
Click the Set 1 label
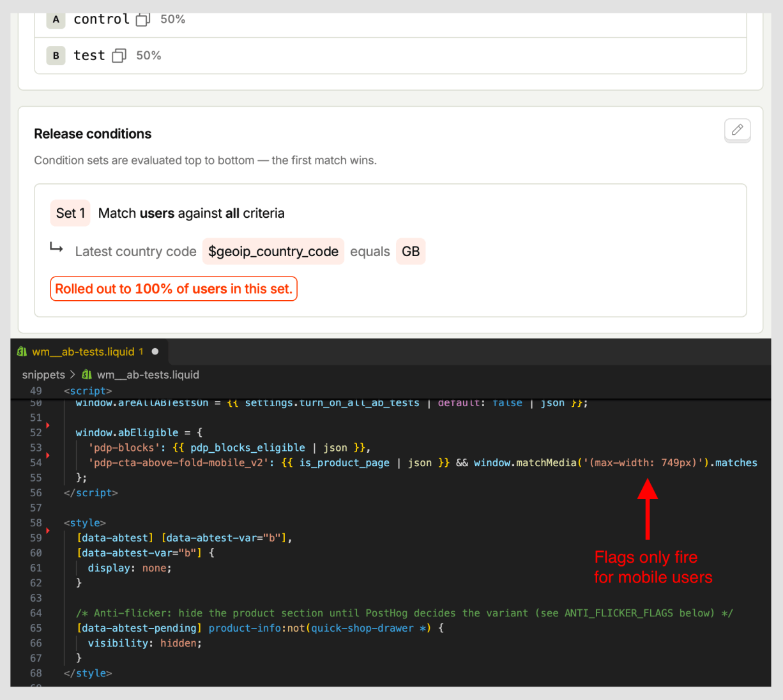coord(70,213)
